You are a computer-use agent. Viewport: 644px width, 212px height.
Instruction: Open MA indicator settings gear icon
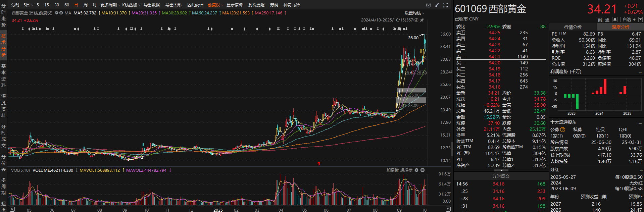coord(57,13)
